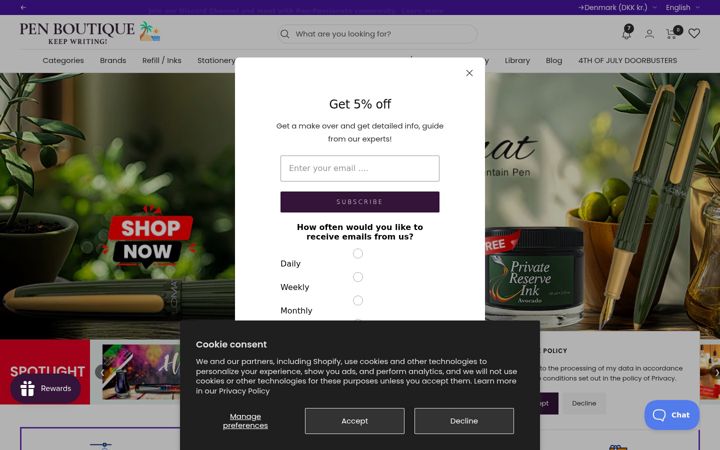Click the Spotlight carousel next arrow
The image size is (720, 450).
pyautogui.click(x=716, y=372)
